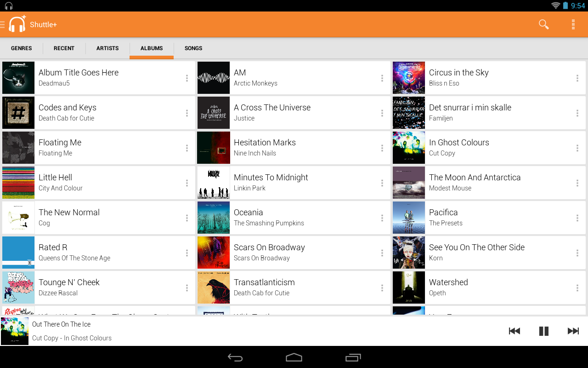Open now playing song Out There On The Ice
Screen dimensions: 588x368
point(62,324)
